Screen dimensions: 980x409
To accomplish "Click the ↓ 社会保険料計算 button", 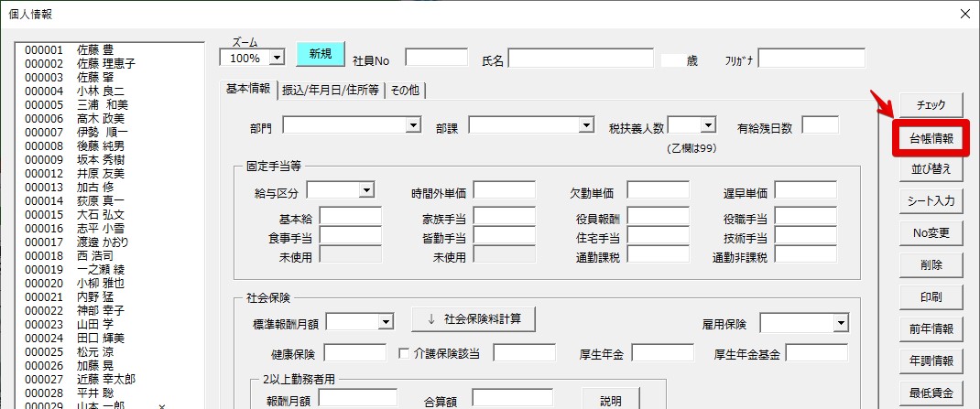I will (473, 319).
